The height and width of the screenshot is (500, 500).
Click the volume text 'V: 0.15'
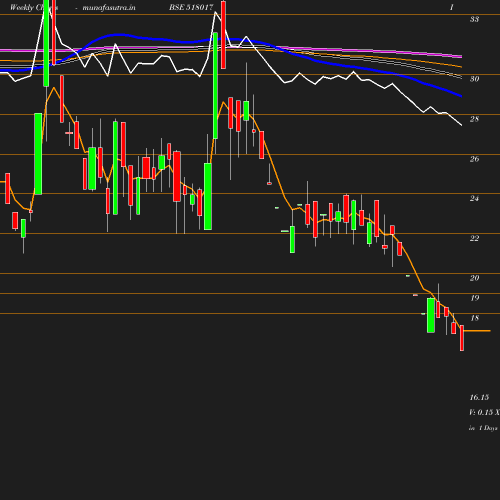[x=481, y=412]
